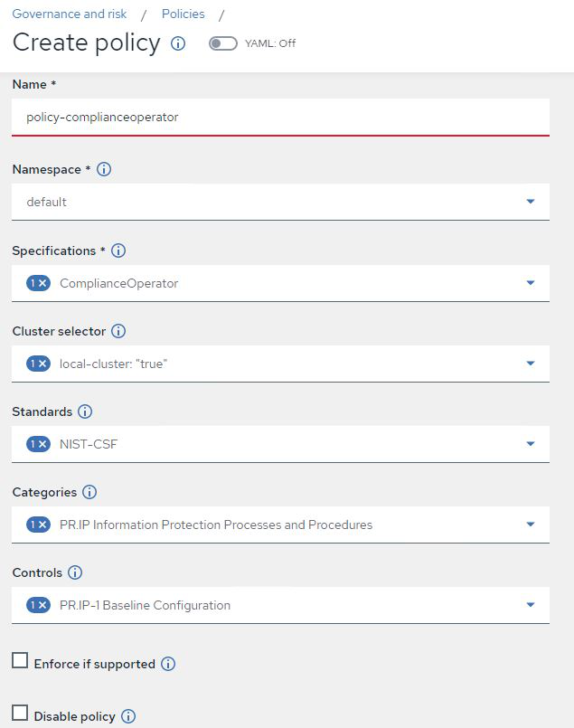Remove the ComplianceOperator specification chip
This screenshot has width=574, height=728.
point(42,283)
